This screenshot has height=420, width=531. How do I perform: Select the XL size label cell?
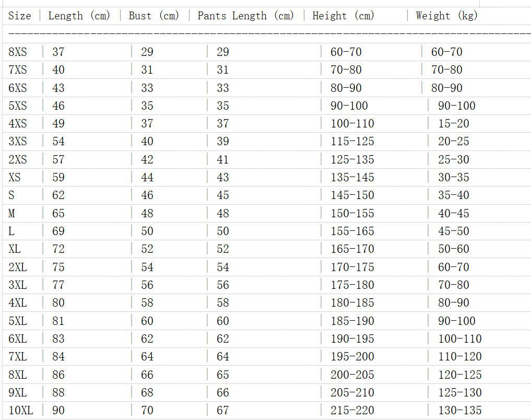coord(15,249)
